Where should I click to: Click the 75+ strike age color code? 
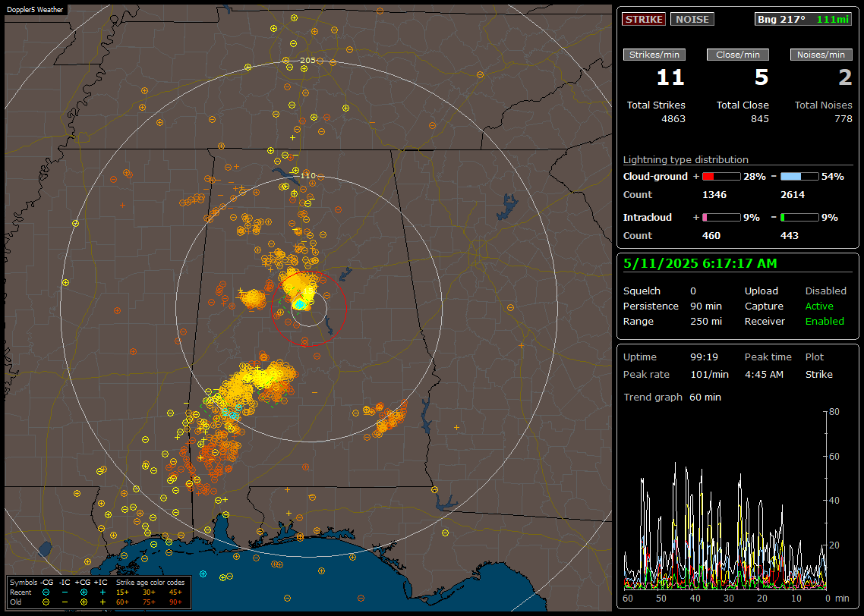[x=149, y=602]
